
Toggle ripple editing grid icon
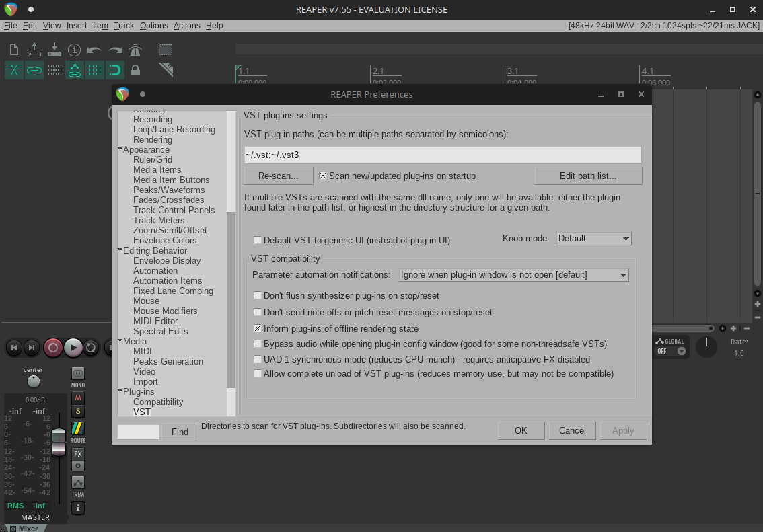tap(54, 70)
